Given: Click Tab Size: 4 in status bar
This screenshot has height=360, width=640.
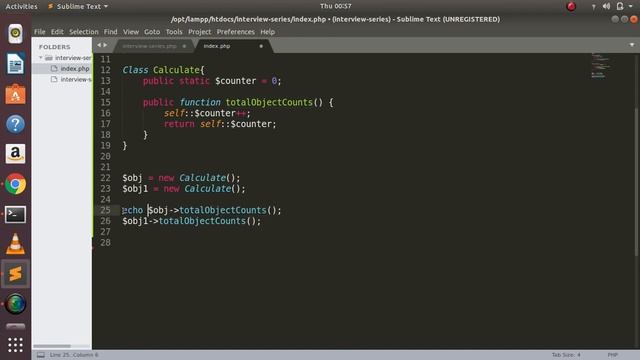Looking at the screenshot, I should tap(566, 355).
